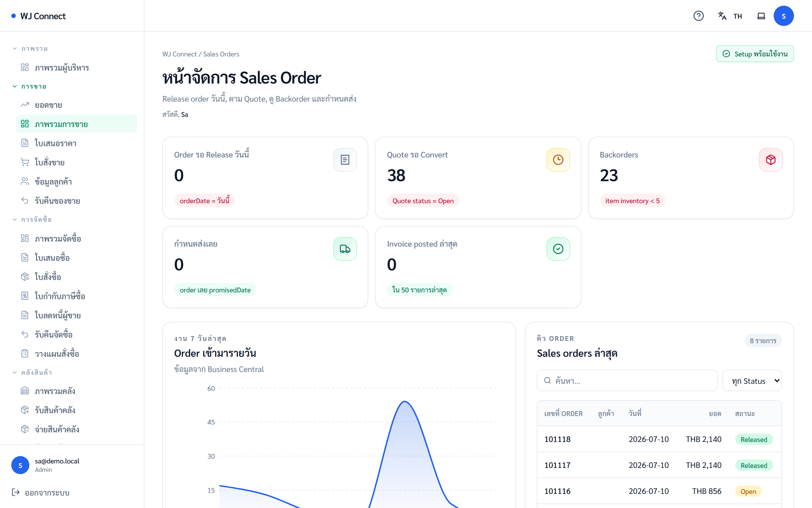Collapse the คลังสินค้า sidebar section

pos(32,372)
